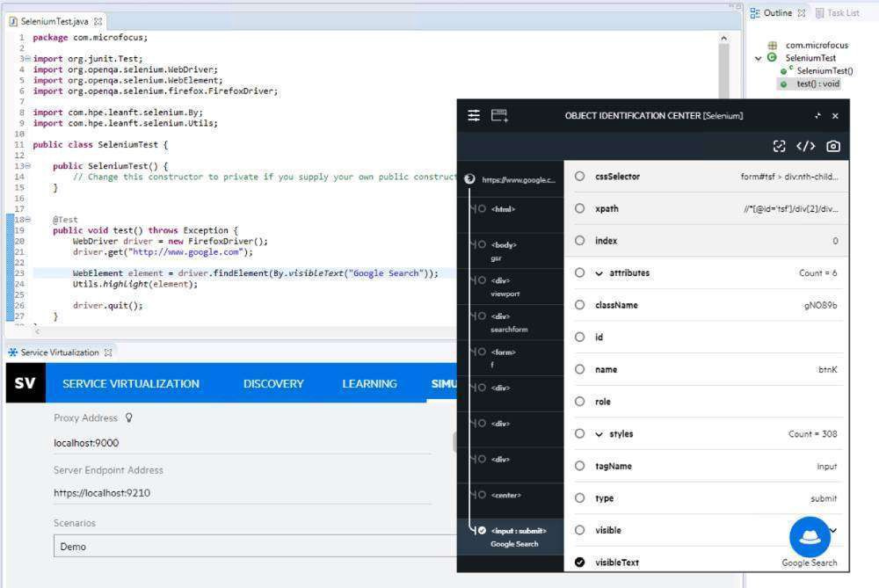Image resolution: width=879 pixels, height=588 pixels.
Task: Collapse the import block fold marker at line 3
Action: point(27,58)
